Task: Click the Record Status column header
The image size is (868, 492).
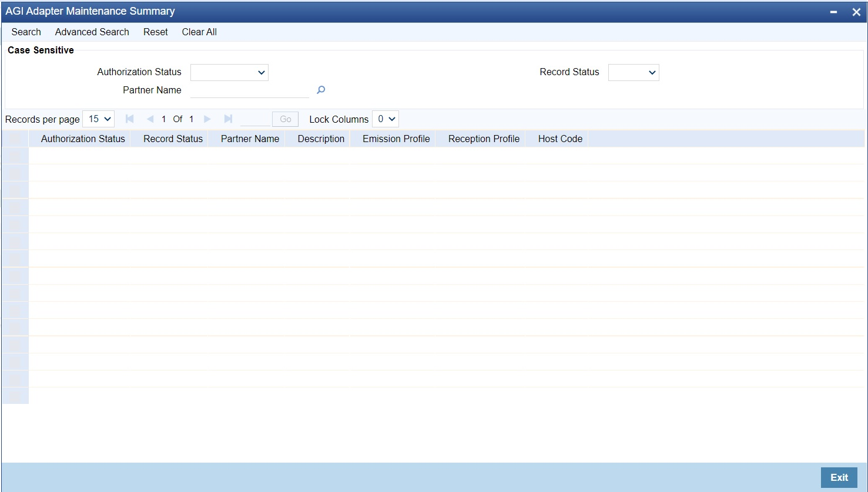Action: click(173, 139)
